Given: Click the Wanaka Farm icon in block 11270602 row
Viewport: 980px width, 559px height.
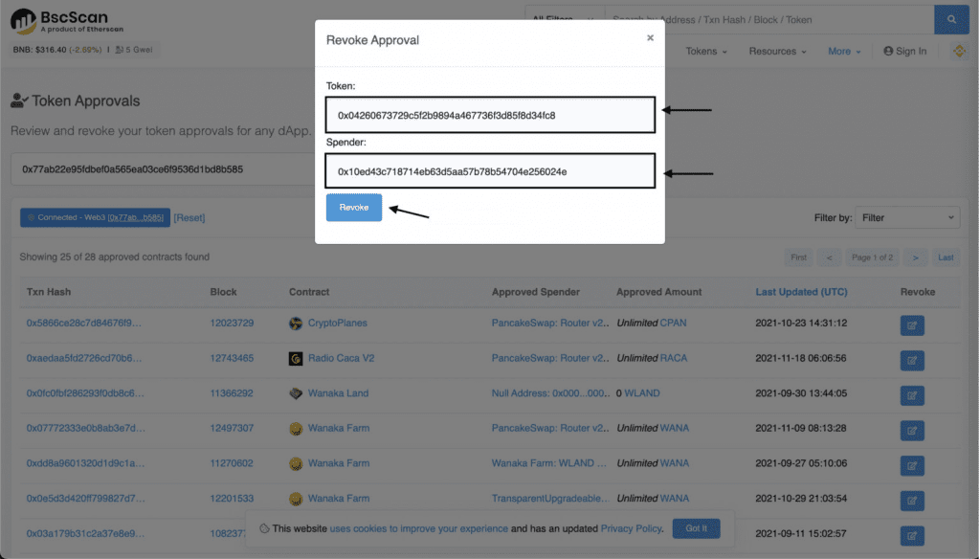Looking at the screenshot, I should 296,463.
